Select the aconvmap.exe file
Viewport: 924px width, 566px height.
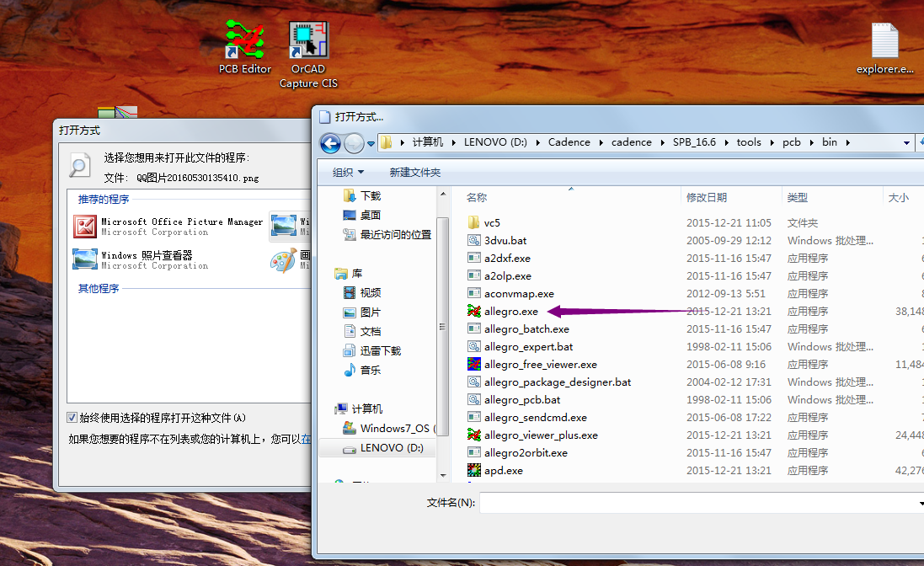[519, 293]
